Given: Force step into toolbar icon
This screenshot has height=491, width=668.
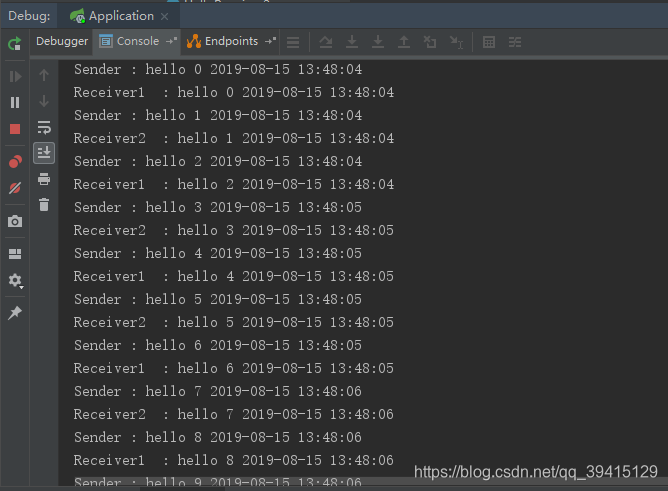Looking at the screenshot, I should pyautogui.click(x=378, y=42).
